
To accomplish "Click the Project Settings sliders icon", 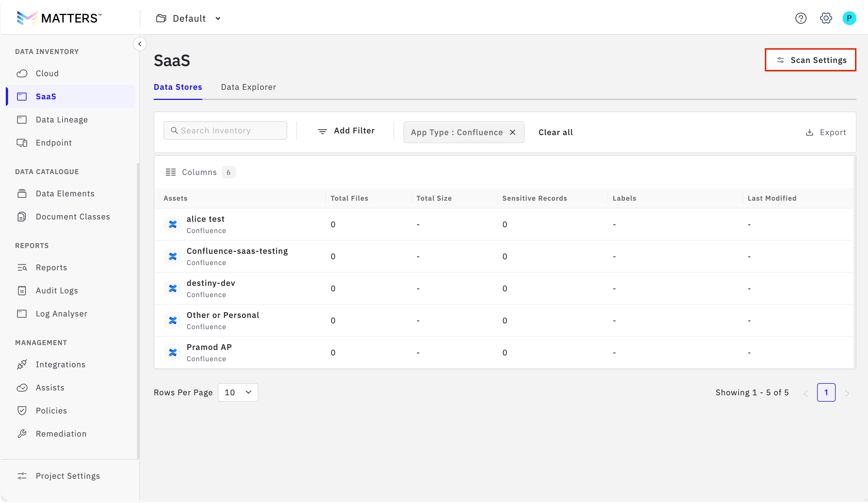I will point(22,476).
